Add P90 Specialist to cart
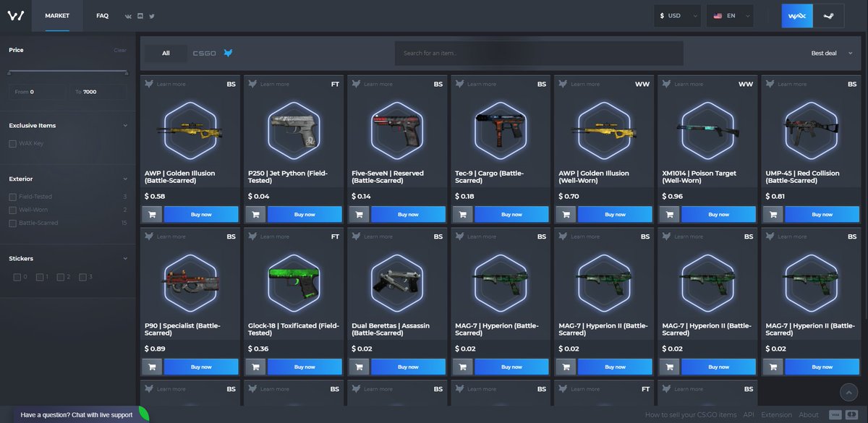The height and width of the screenshot is (423, 868). coord(152,367)
